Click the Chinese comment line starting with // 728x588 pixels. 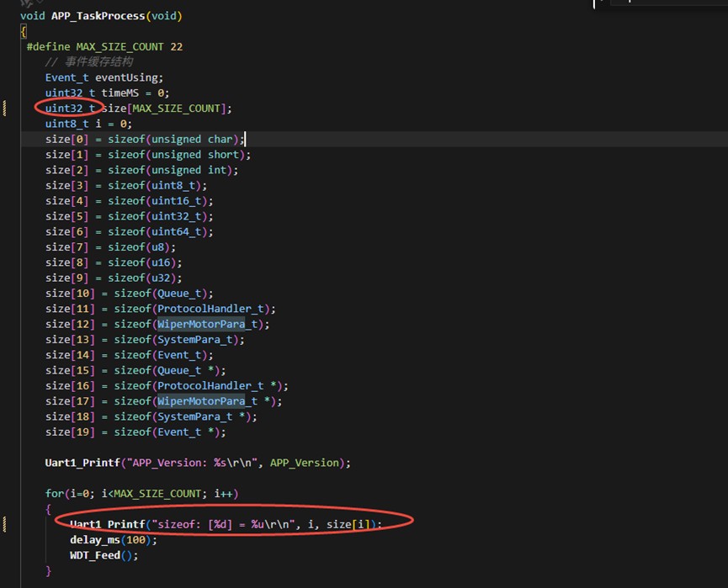89,61
